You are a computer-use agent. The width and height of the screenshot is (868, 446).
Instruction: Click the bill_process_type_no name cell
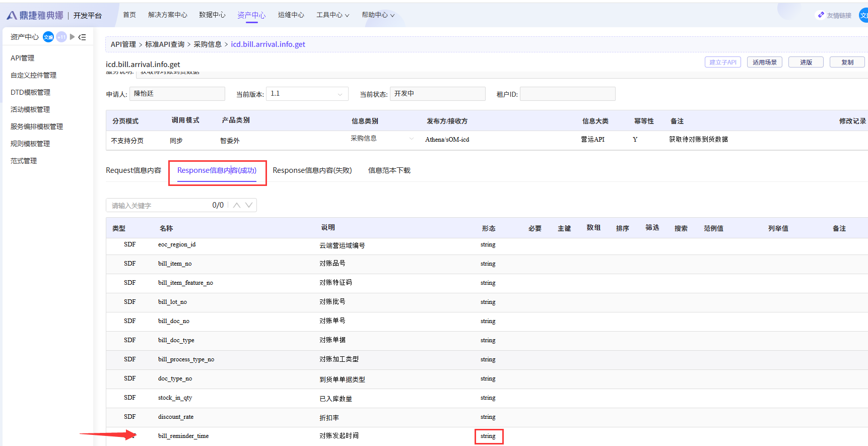coord(186,359)
